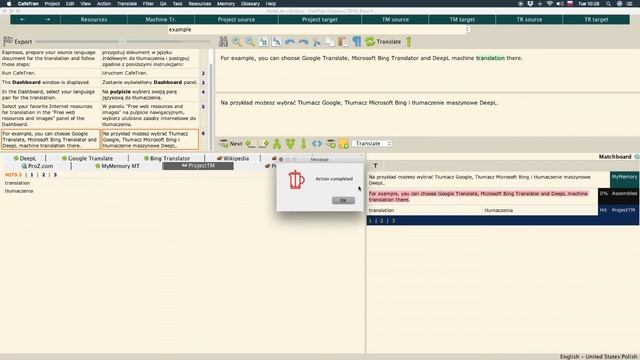Click OK in the Message dialog

[x=343, y=200]
